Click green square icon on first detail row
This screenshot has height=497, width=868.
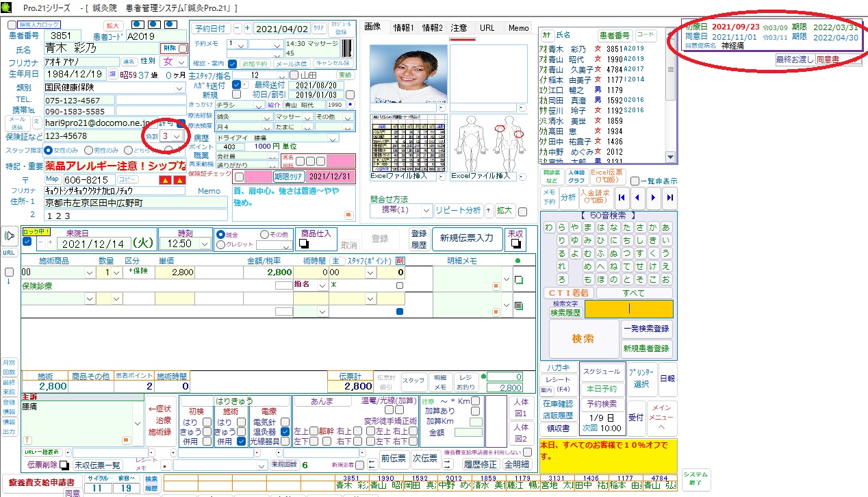coord(518,280)
